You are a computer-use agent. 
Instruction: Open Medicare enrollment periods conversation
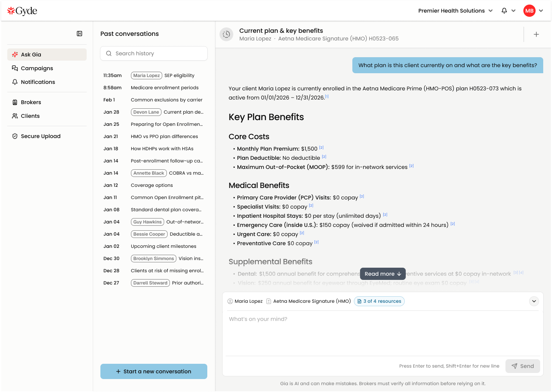pos(154,88)
